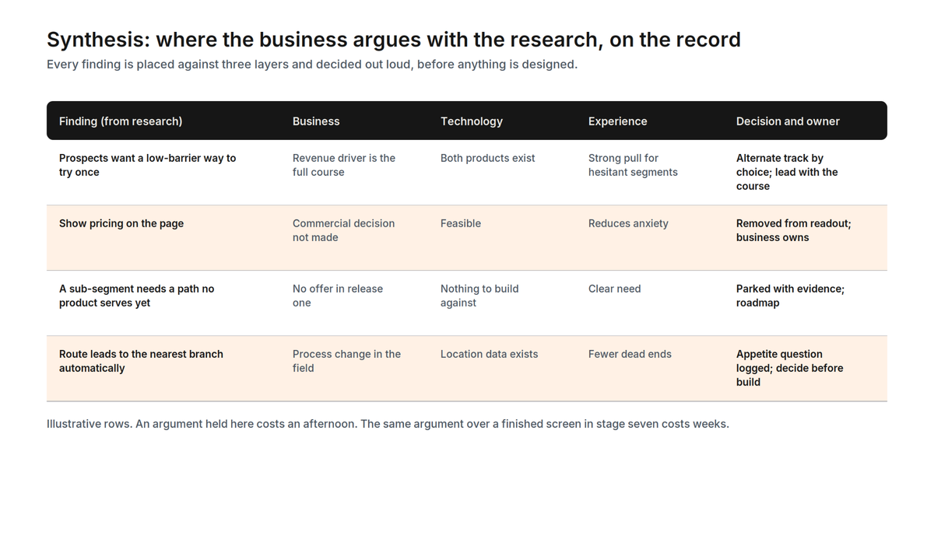Select 'Removed from readout; business owns' decision
Image resolution: width=934 pixels, height=560 pixels.
[794, 230]
